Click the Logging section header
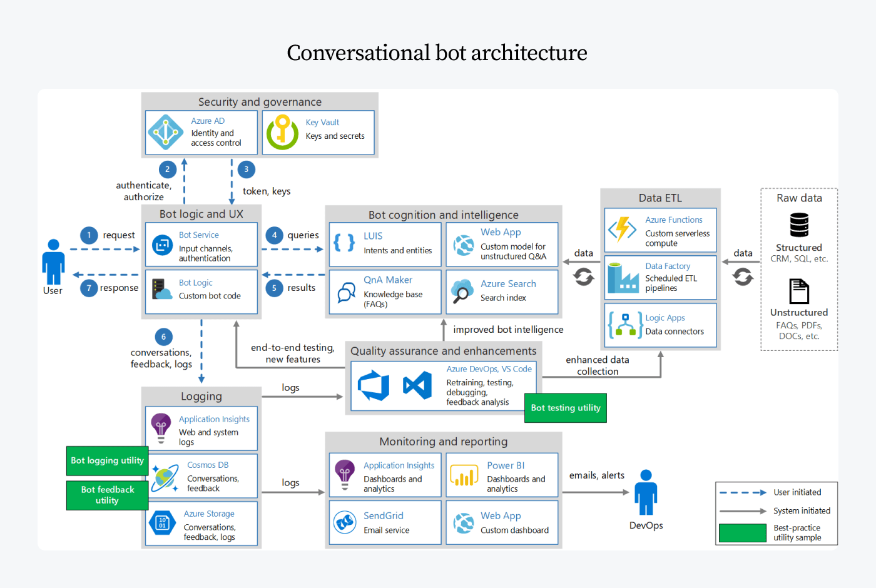This screenshot has width=876, height=588. (x=201, y=397)
